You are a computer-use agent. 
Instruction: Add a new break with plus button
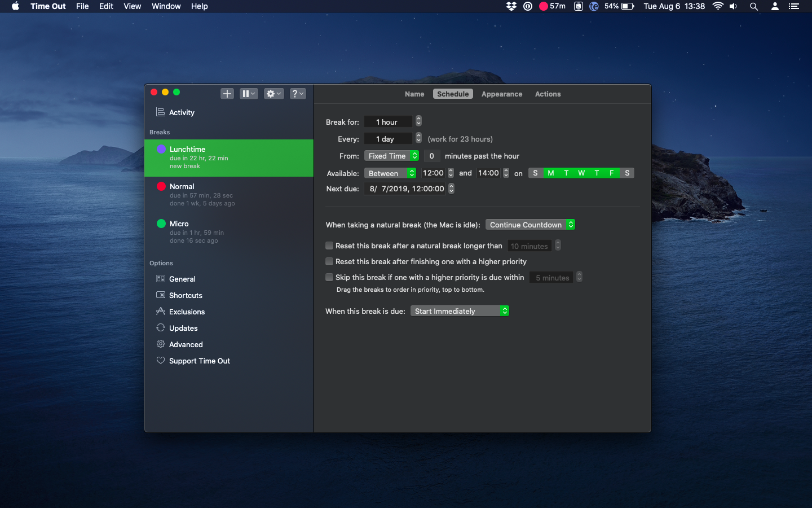227,94
